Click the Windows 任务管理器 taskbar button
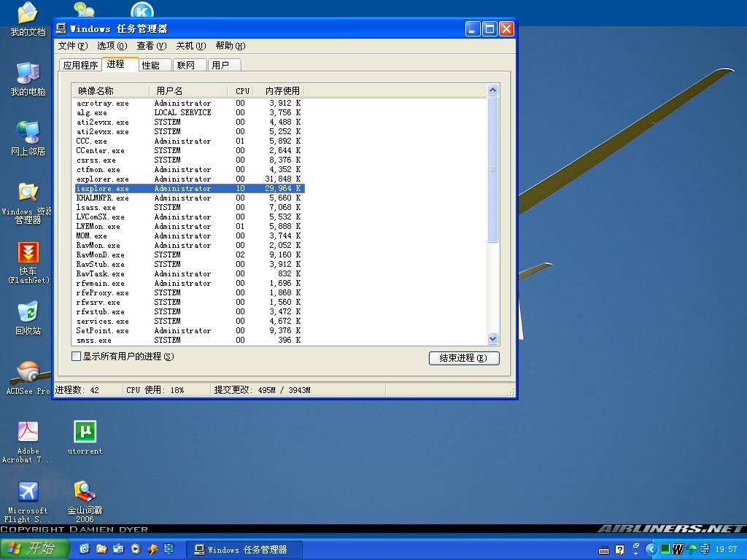 click(244, 550)
